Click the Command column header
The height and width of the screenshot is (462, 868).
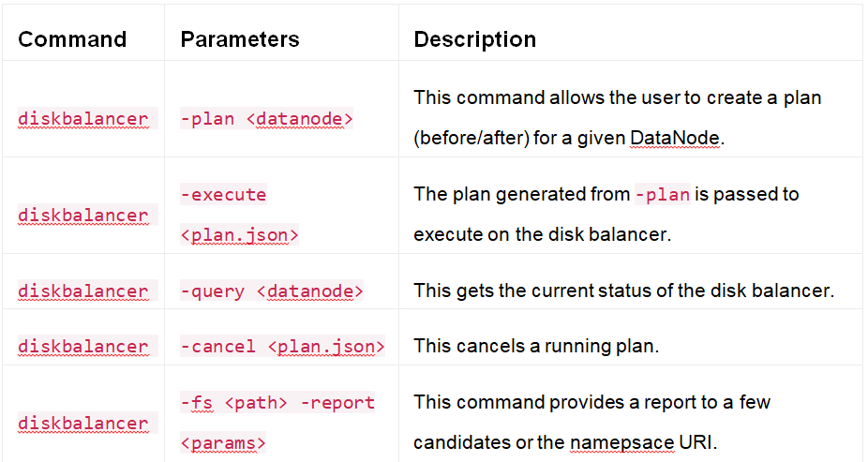pyautogui.click(x=72, y=39)
